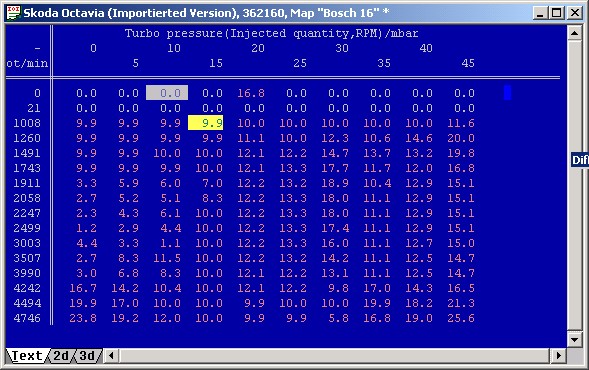
Task: Switch to the Text view tab
Action: (x=27, y=356)
